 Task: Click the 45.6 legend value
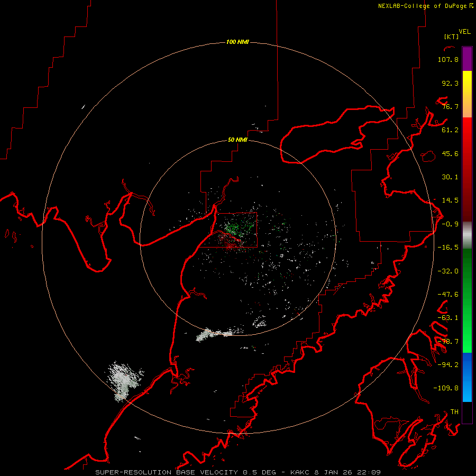(450, 153)
